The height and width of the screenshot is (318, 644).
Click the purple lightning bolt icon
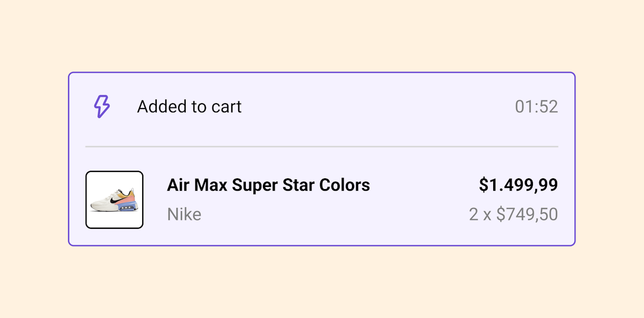click(101, 106)
